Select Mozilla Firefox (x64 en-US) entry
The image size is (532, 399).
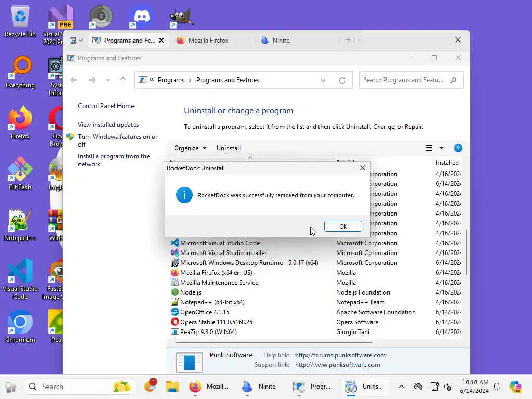[216, 272]
